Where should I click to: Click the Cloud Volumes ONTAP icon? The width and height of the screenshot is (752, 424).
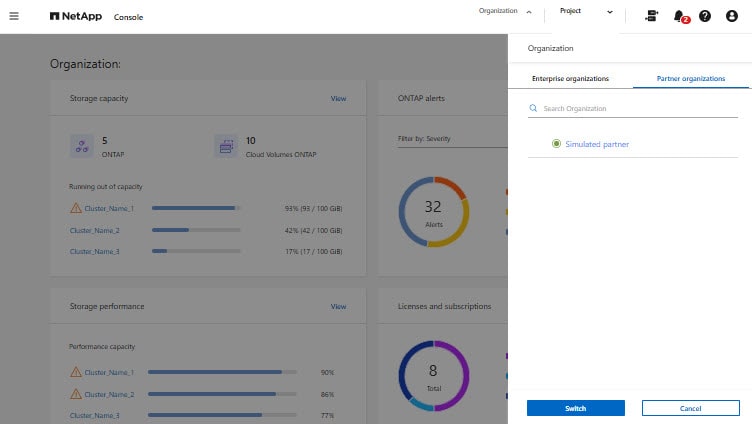tap(226, 146)
